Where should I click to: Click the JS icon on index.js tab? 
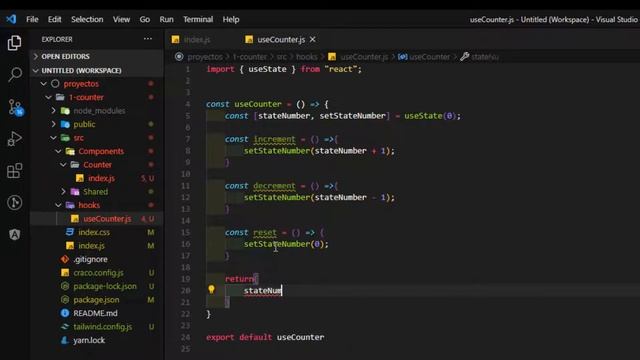pos(176,40)
